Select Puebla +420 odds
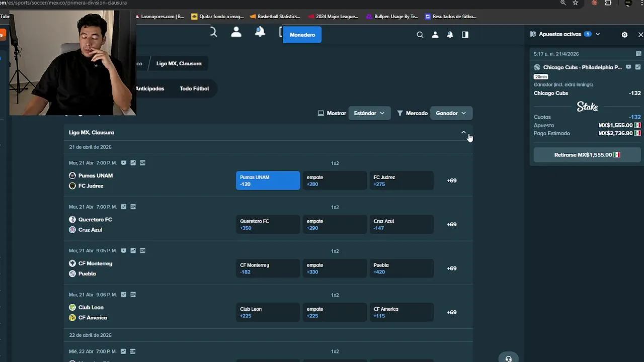The height and width of the screenshot is (362, 644). 401,268
